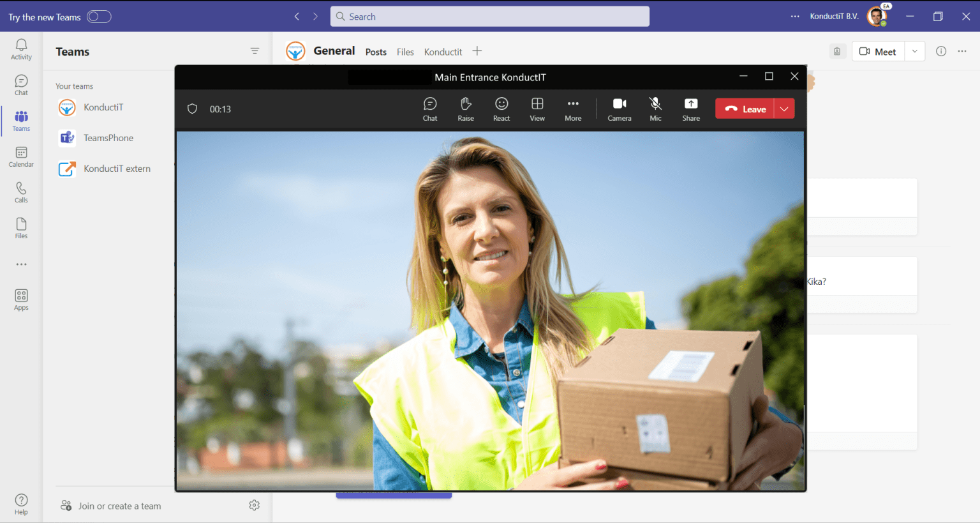Expand the Leave button dropdown arrow
The height and width of the screenshot is (523, 980).
784,109
